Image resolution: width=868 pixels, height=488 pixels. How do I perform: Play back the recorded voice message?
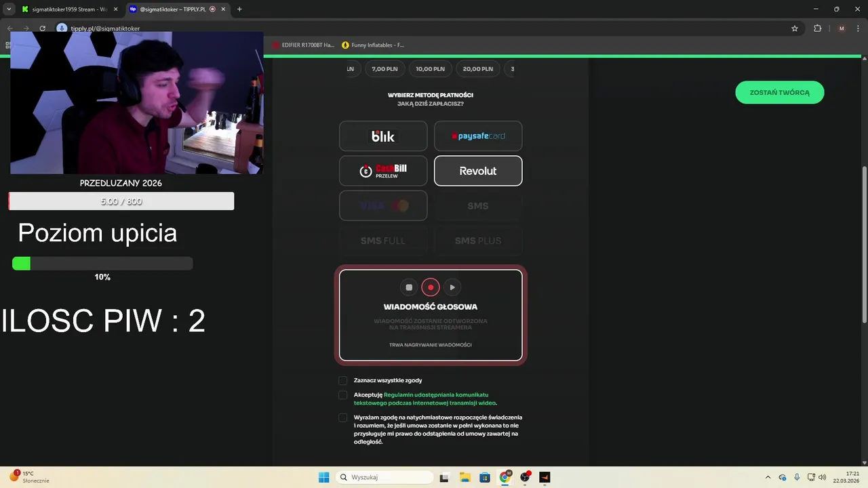[452, 287]
